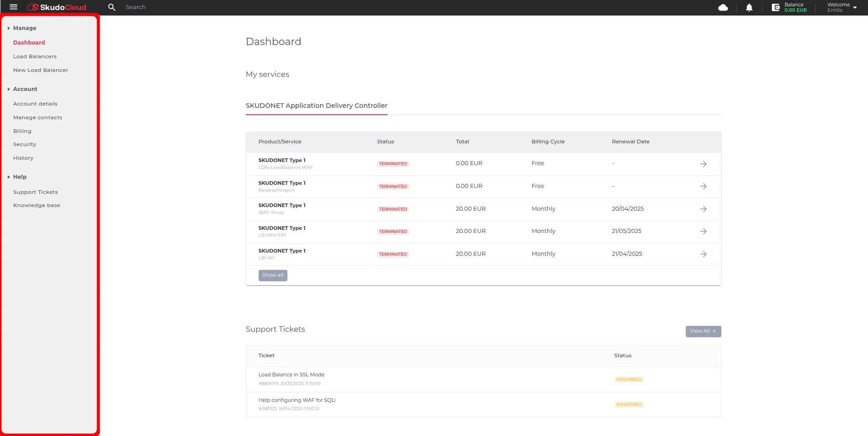Click the Help section label
Screen dimensions: 868x436
[x=20, y=177]
